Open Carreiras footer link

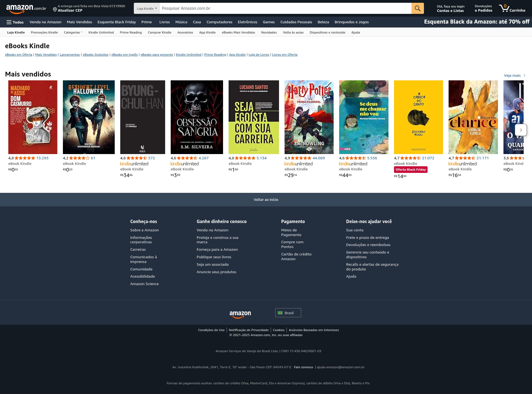pos(138,249)
